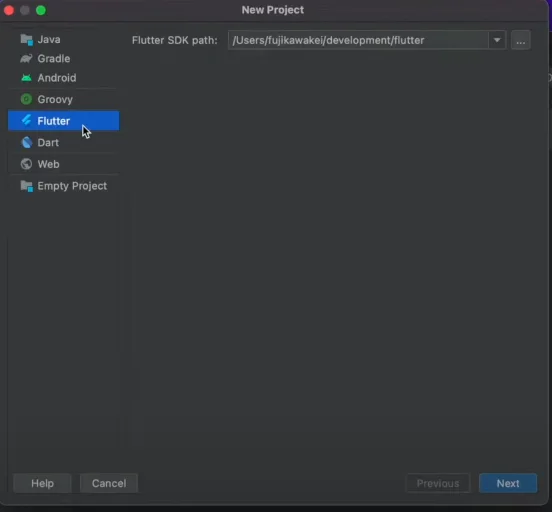Select the Dart project type label

48,143
